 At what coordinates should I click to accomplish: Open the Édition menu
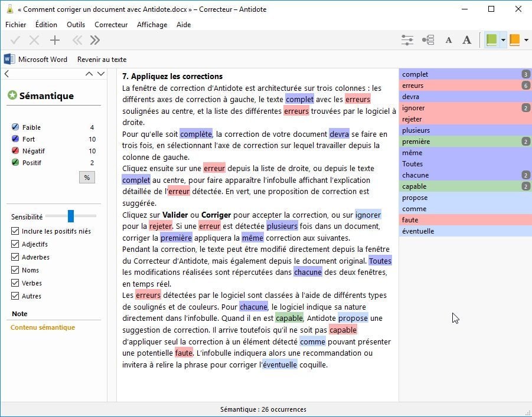46,25
